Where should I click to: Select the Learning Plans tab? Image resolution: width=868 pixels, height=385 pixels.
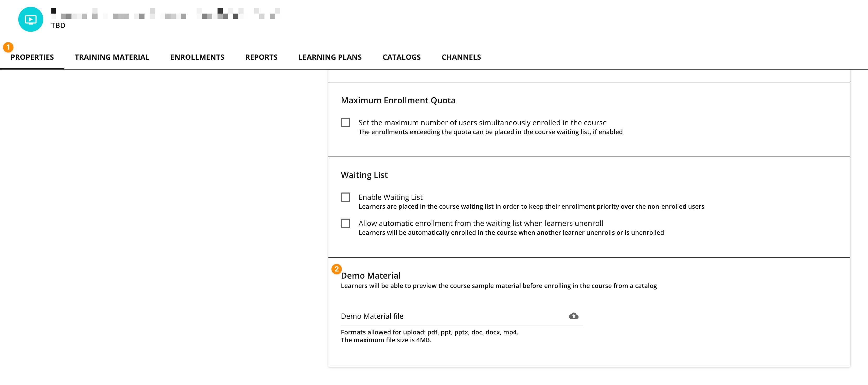(330, 57)
